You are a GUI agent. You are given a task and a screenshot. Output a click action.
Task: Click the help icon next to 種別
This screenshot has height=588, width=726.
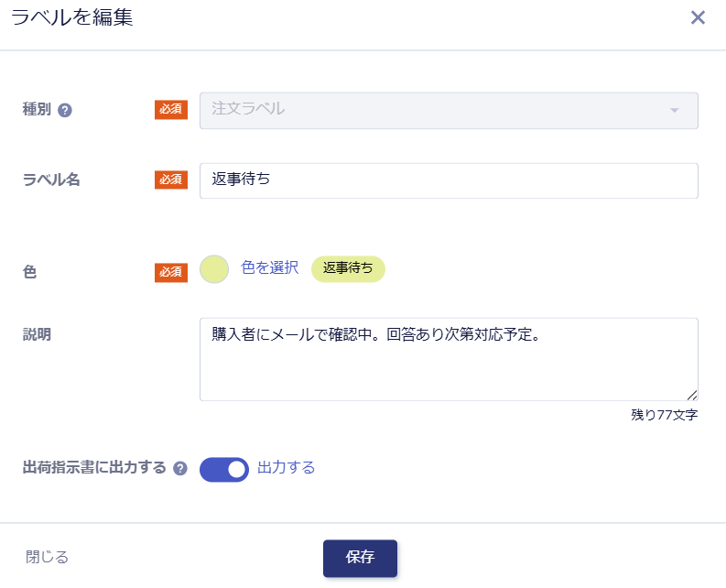(x=65, y=110)
